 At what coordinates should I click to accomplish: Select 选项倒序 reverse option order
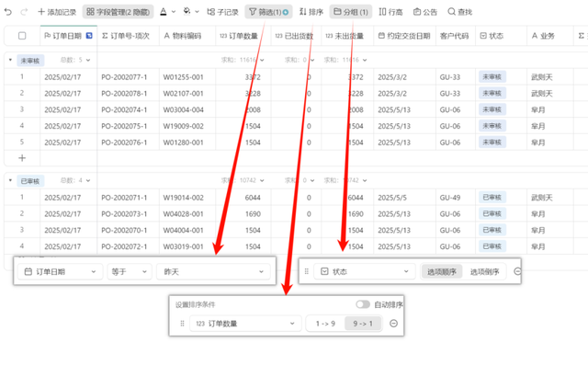tap(484, 271)
